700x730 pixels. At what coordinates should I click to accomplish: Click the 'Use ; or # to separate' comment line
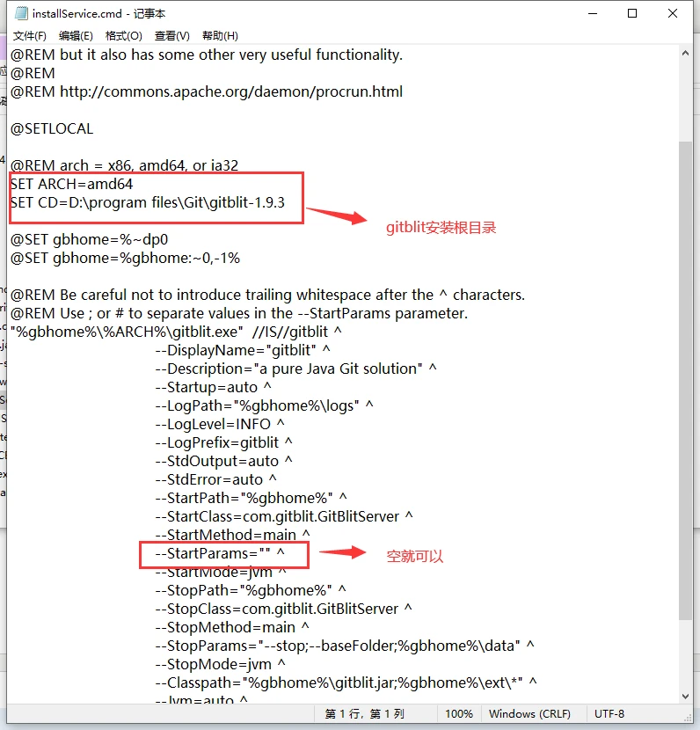239,313
